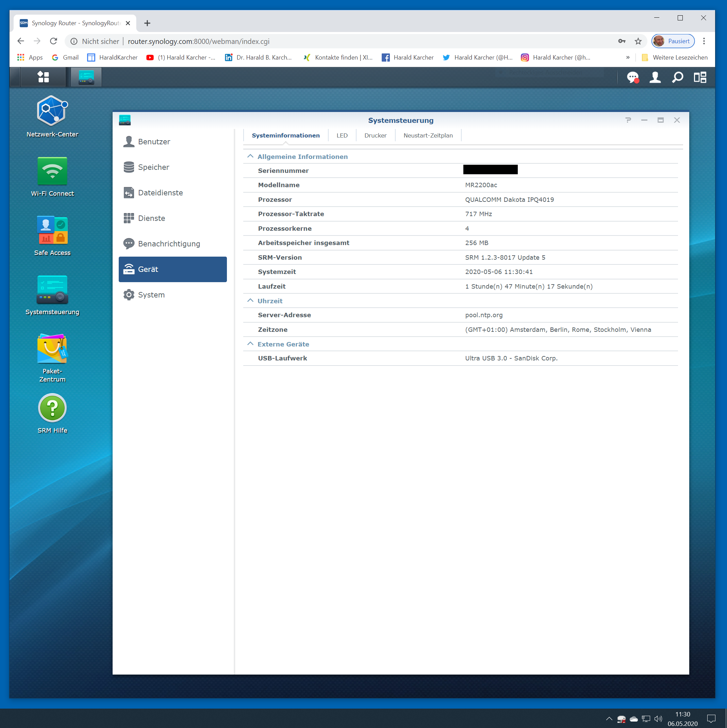The image size is (727, 728).
Task: Collapse the Uhrzeit section
Action: click(250, 301)
